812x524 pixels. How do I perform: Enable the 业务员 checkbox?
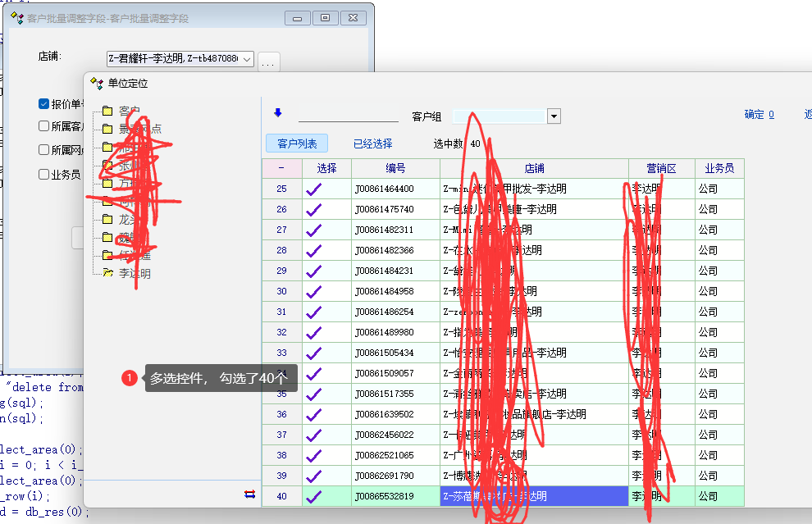(x=44, y=174)
